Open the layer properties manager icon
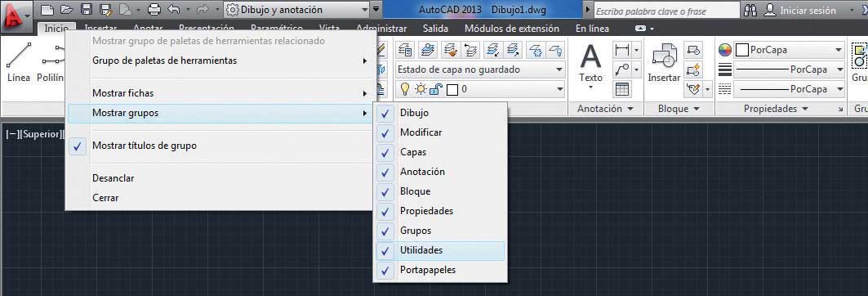The width and height of the screenshot is (868, 296). 405,50
